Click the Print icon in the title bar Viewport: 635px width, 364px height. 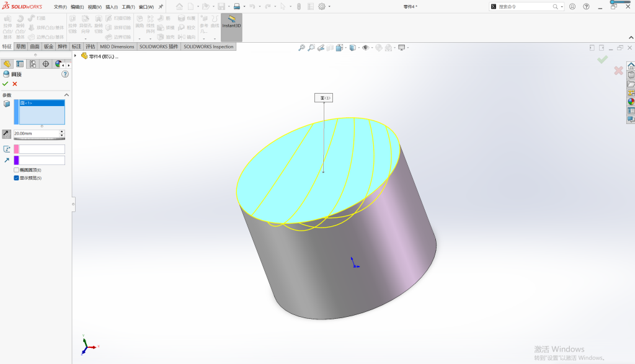[x=237, y=6]
